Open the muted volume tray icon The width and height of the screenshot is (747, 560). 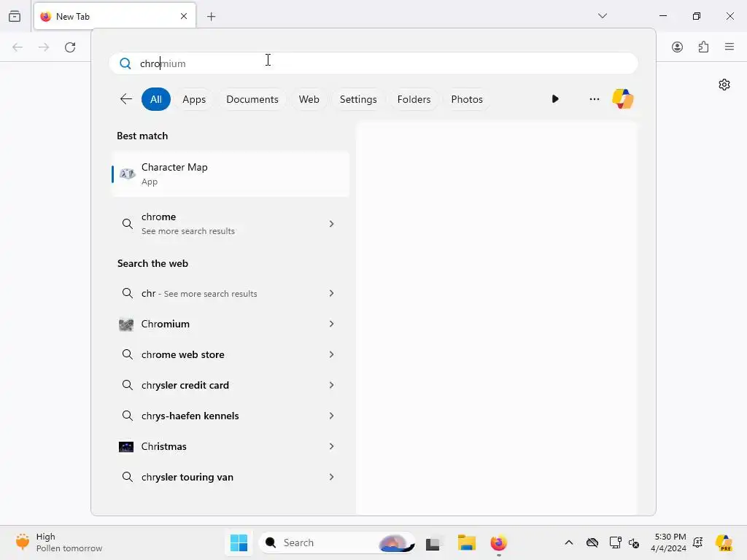coord(634,542)
